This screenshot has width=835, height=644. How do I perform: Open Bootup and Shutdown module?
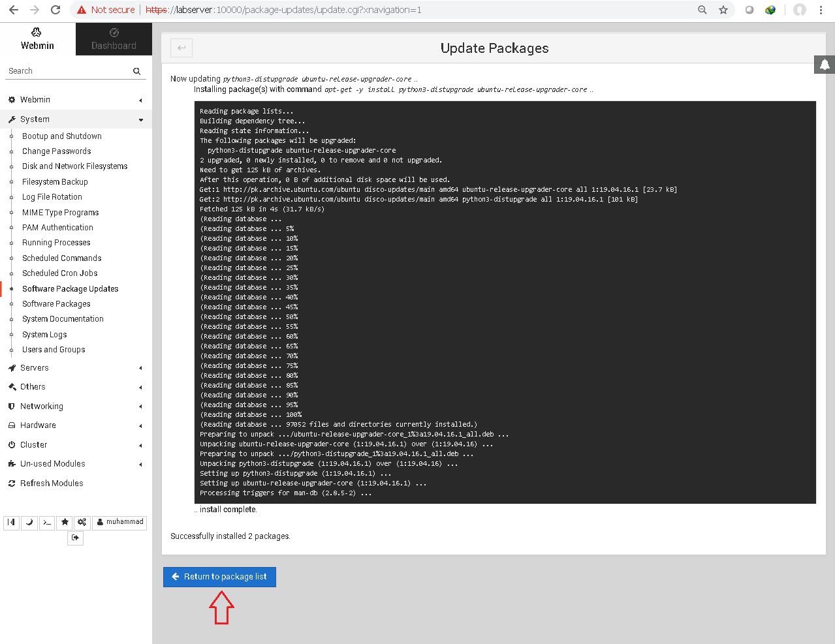[62, 136]
